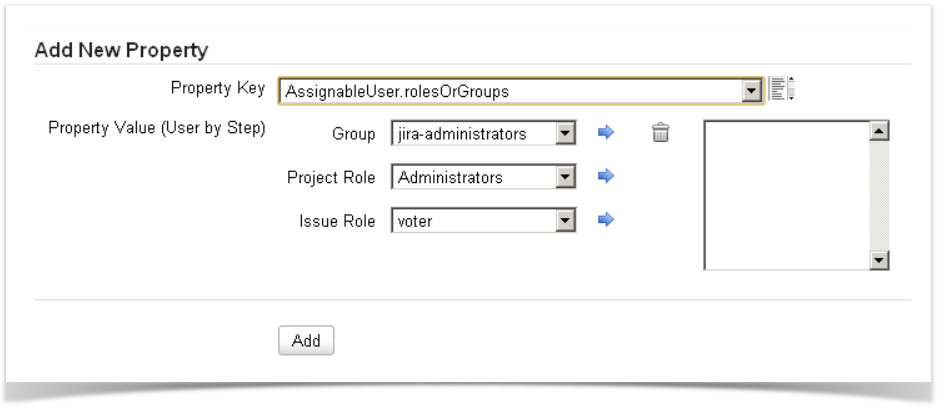Click the AssignableUser.rolesOrGroups text in Property Key
This screenshot has height=411, width=945.
pos(397,91)
